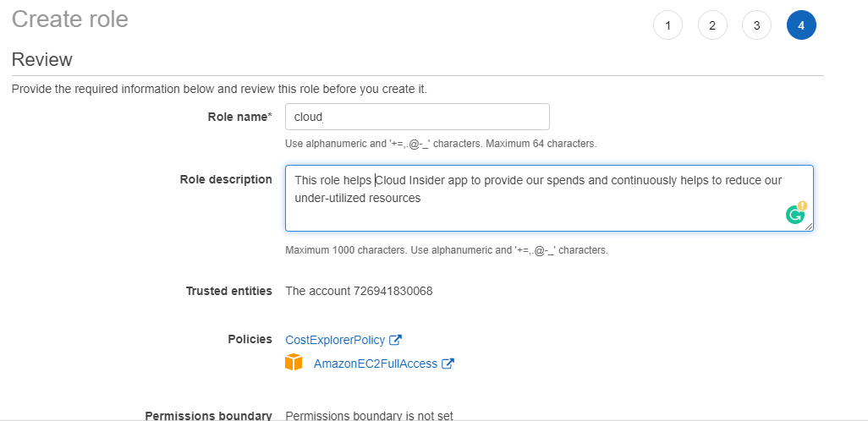
Task: Click the 'Trusted entities' label
Action: tap(229, 291)
